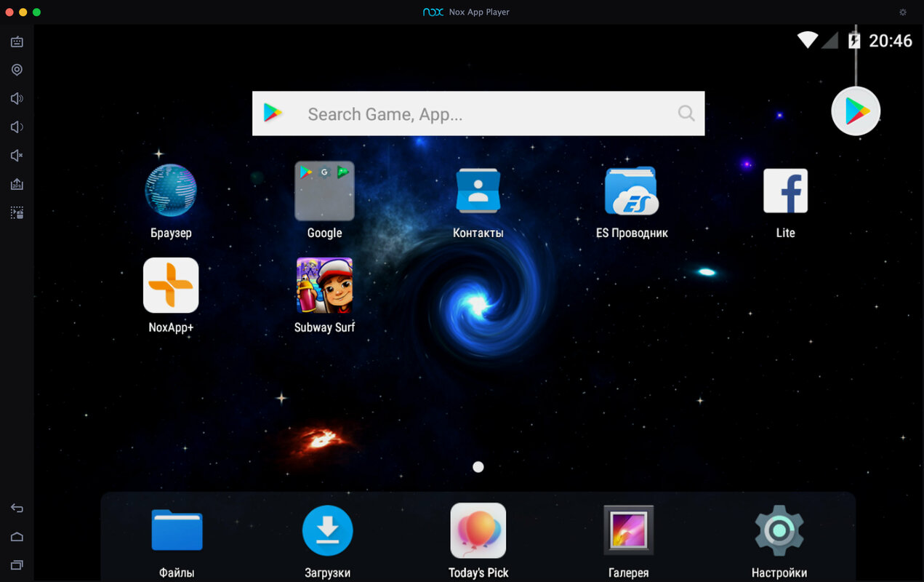Open Facebook Lite

785,191
